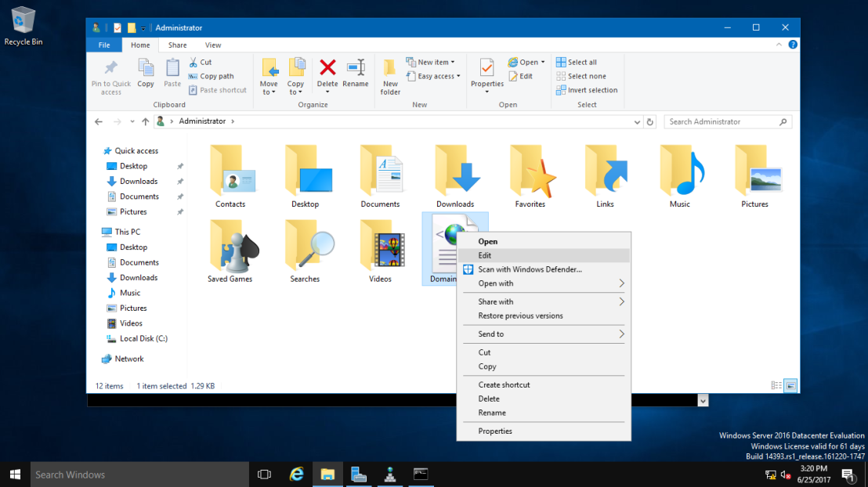Image resolution: width=868 pixels, height=487 pixels.
Task: Click the Windows Start button
Action: (15, 474)
